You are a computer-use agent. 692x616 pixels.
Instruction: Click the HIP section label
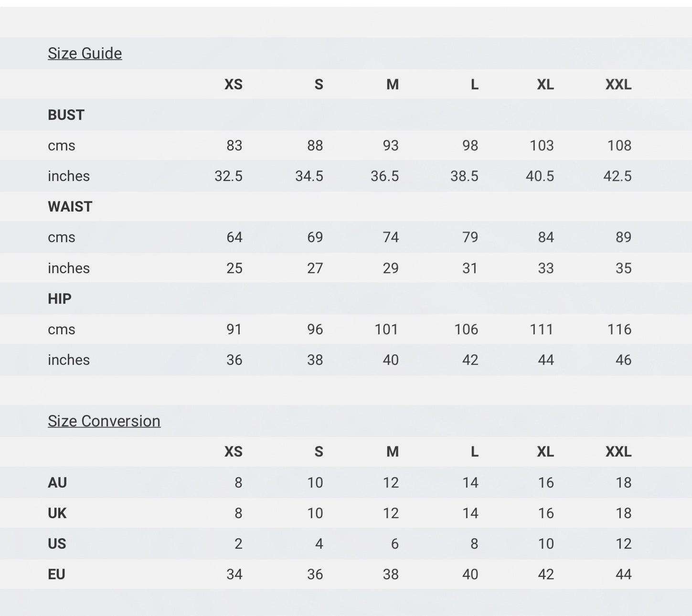point(60,299)
